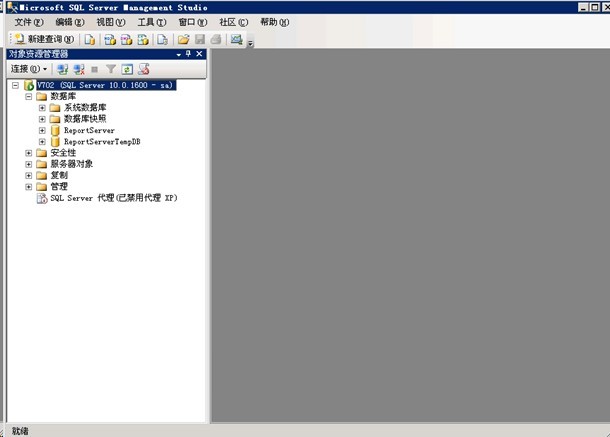Click the New Query (新建查询) button

pos(44,39)
